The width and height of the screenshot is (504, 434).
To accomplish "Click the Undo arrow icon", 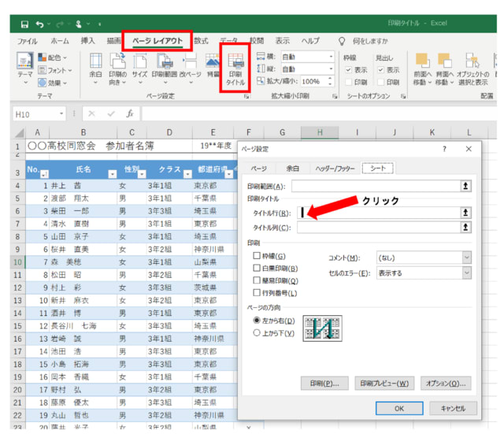I will click(39, 24).
